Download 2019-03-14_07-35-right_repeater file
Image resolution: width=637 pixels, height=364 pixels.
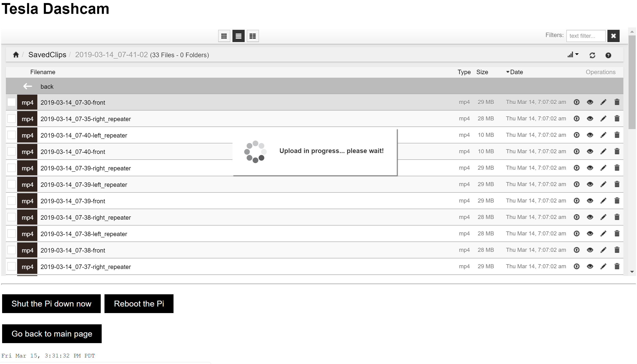576,119
